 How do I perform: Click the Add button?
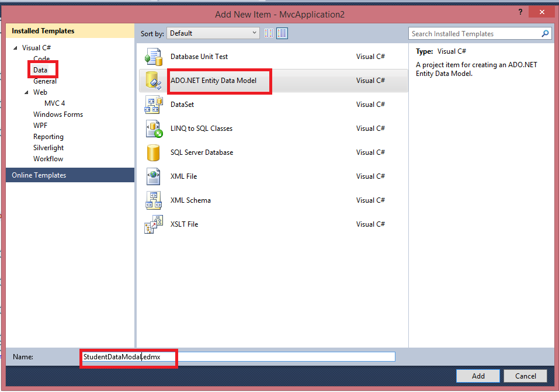[478, 376]
